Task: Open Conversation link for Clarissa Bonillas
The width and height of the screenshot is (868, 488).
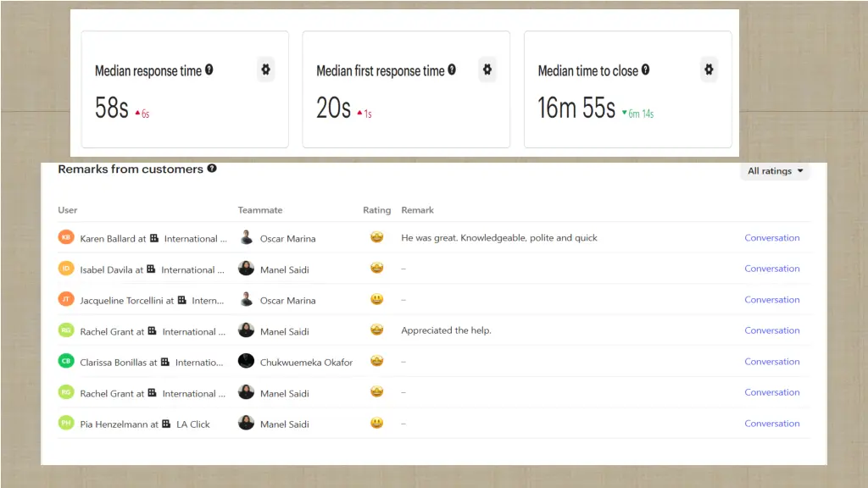Action: coord(771,362)
